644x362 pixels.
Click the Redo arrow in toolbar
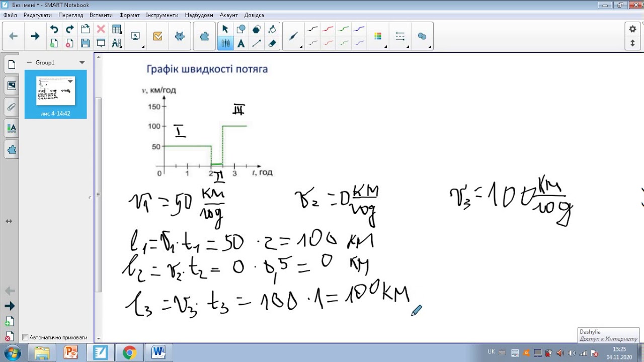pyautogui.click(x=69, y=29)
